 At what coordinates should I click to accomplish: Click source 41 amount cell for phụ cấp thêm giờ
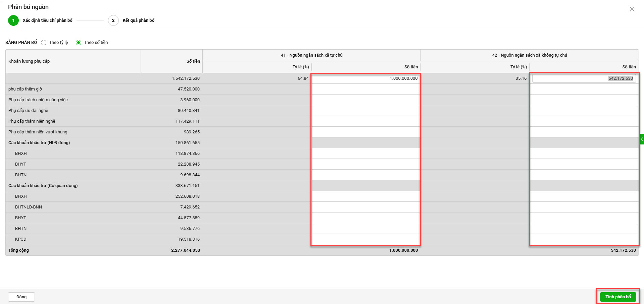pyautogui.click(x=366, y=89)
